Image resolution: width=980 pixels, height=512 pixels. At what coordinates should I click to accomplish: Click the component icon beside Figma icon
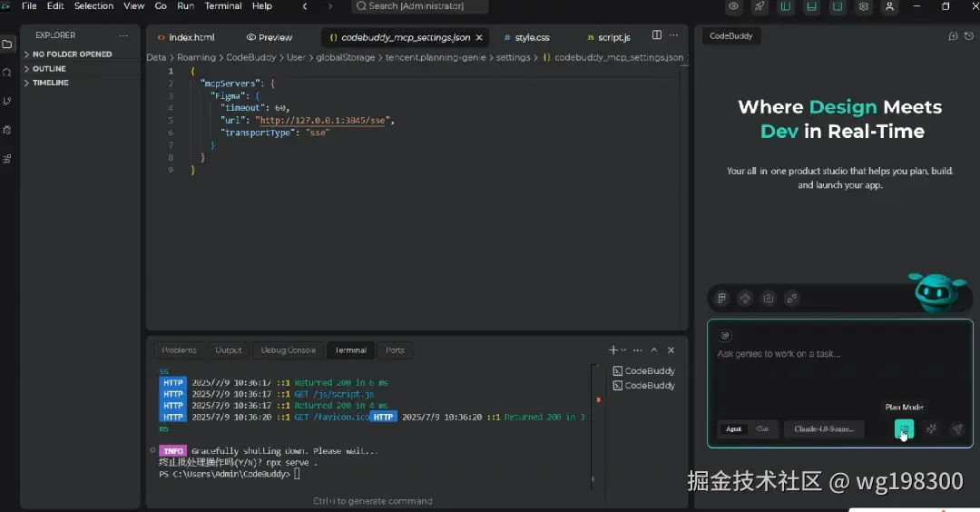[745, 298]
